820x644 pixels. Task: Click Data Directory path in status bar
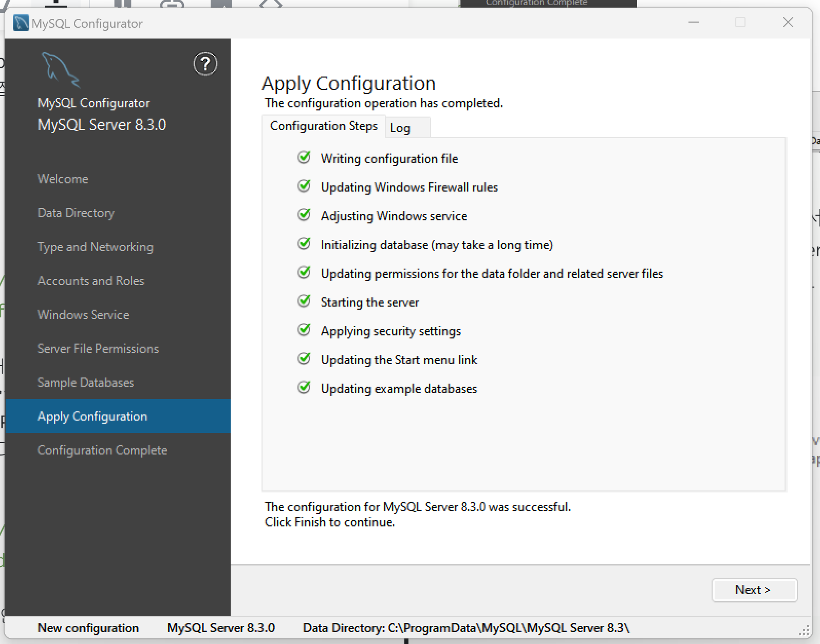click(466, 628)
